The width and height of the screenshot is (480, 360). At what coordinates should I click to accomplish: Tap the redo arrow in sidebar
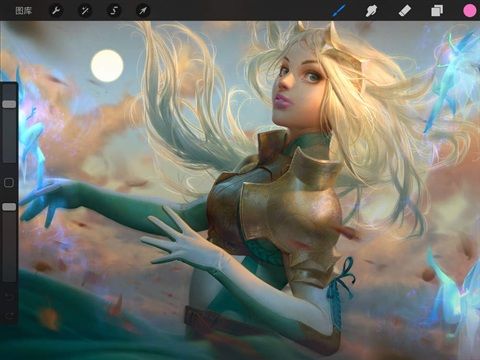[x=9, y=315]
